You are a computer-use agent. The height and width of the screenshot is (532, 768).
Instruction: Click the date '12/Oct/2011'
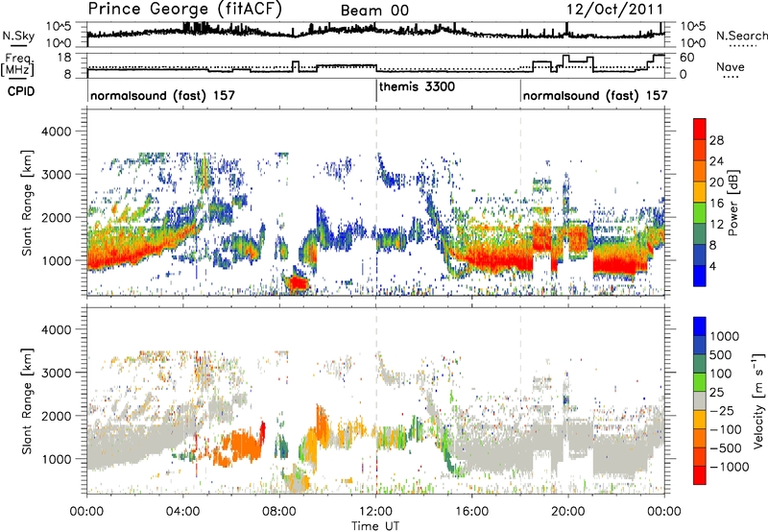coord(614,10)
